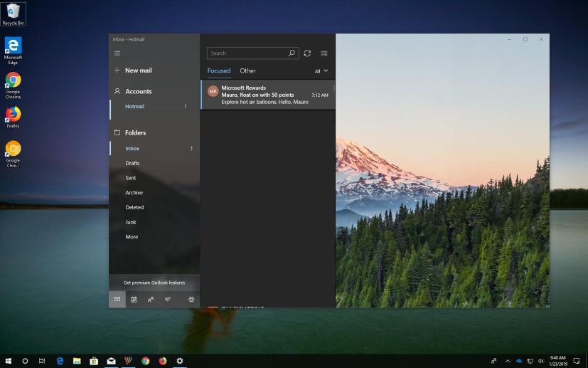Open the Junk folder
The height and width of the screenshot is (368, 588).
[x=131, y=222]
